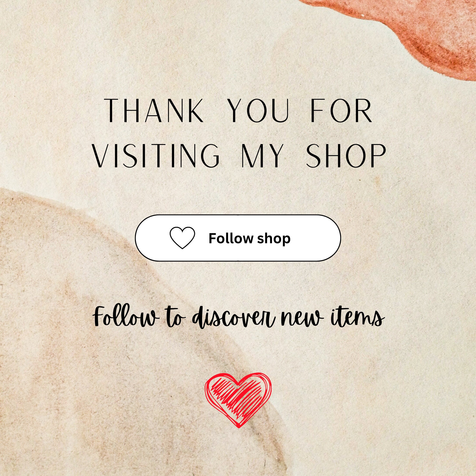476x476 pixels.
Task: Select the "Follow shop" bold label text
Action: [x=250, y=238]
